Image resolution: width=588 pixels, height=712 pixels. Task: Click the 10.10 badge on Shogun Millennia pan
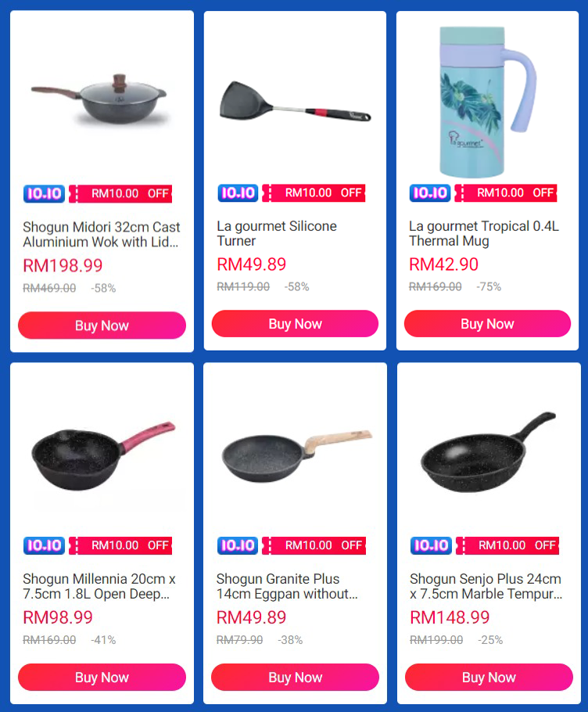click(44, 545)
